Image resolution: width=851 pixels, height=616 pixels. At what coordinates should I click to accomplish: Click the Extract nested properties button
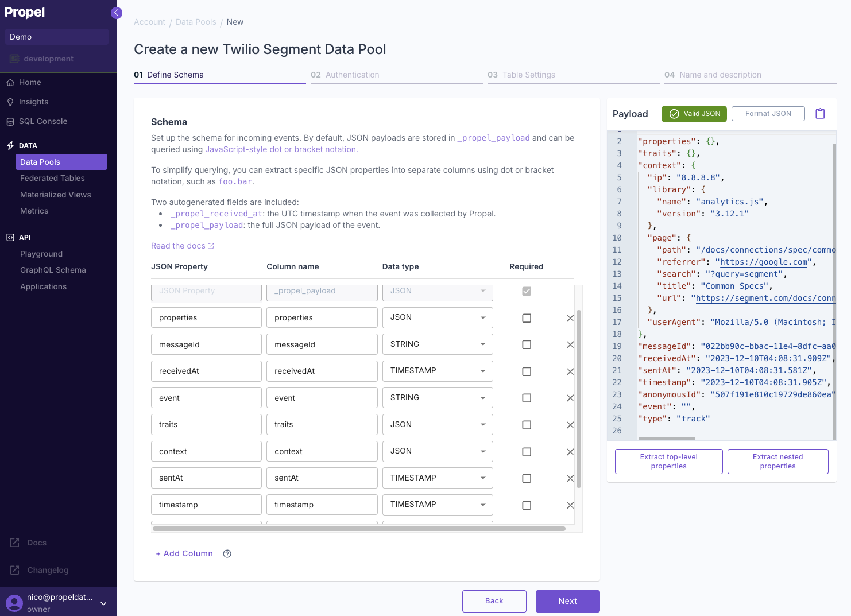click(777, 461)
